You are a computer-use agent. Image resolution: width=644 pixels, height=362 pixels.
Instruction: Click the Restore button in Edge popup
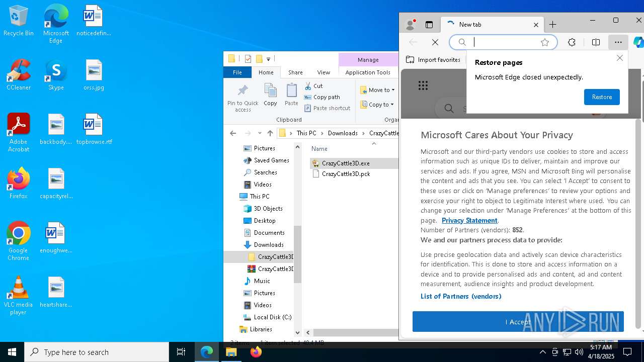602,97
